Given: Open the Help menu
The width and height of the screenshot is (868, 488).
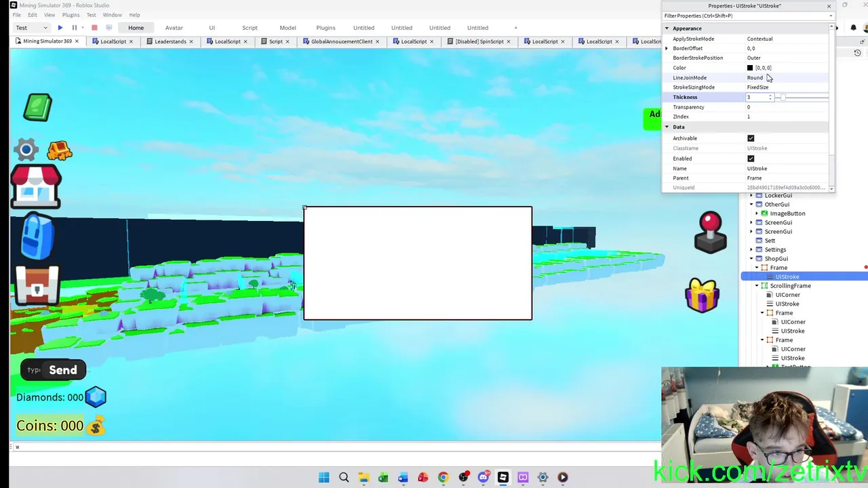Looking at the screenshot, I should pos(134,15).
